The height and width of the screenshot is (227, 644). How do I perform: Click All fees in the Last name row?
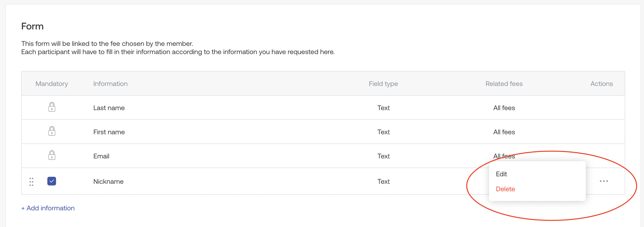click(504, 108)
